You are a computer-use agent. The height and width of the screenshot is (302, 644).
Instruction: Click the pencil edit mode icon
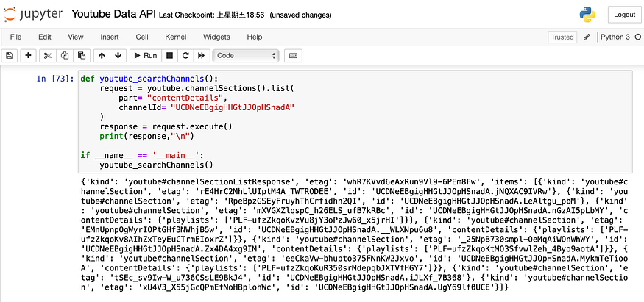click(587, 37)
